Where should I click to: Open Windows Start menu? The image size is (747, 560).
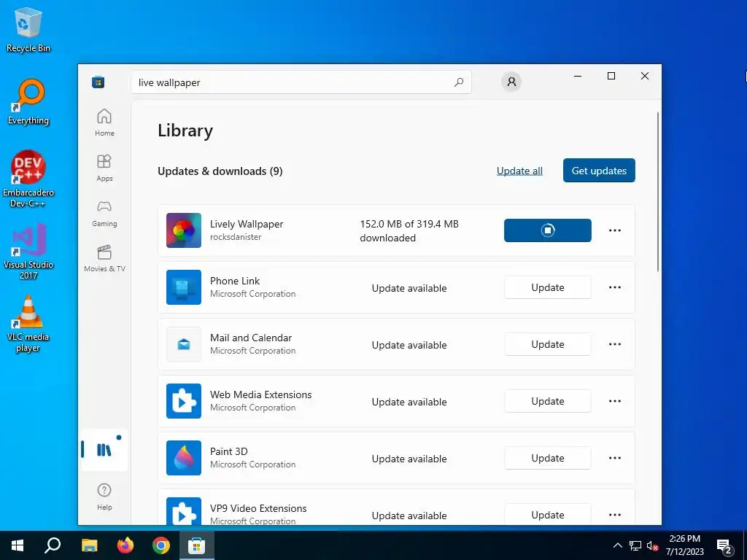pyautogui.click(x=18, y=545)
